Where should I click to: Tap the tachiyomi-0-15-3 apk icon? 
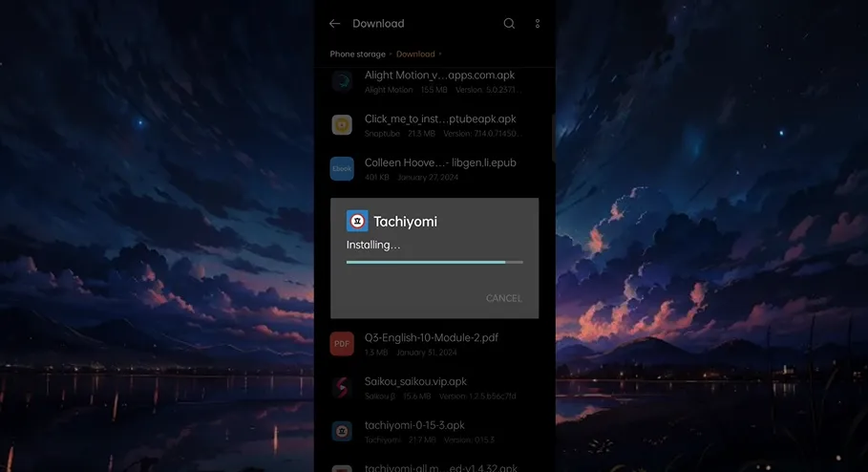342,431
